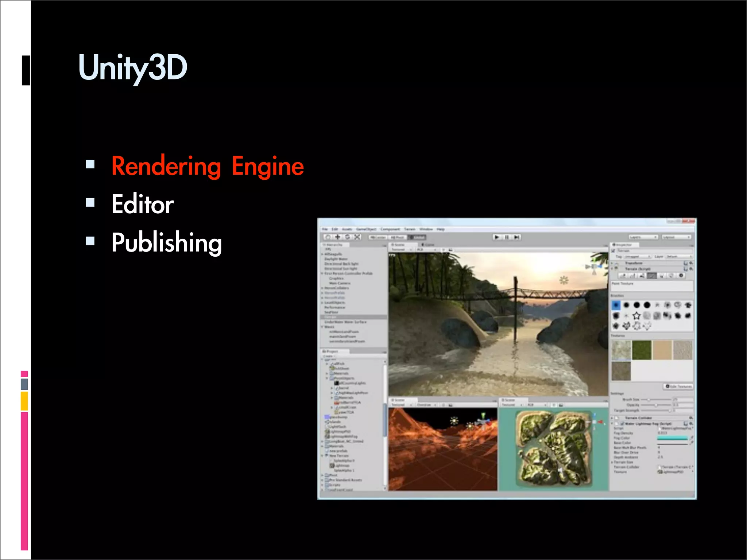Open the terrain settings gear tool
Viewport: 747px width, 560px height.
click(x=681, y=276)
